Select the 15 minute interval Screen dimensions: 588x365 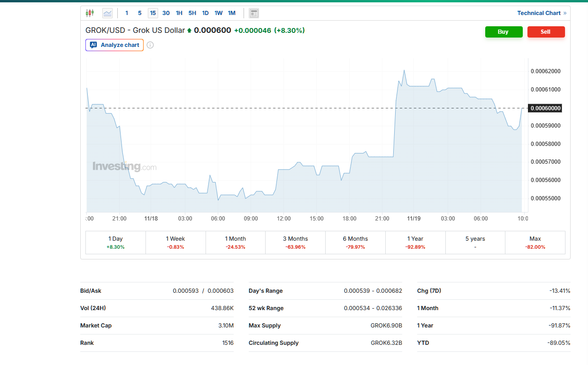153,13
